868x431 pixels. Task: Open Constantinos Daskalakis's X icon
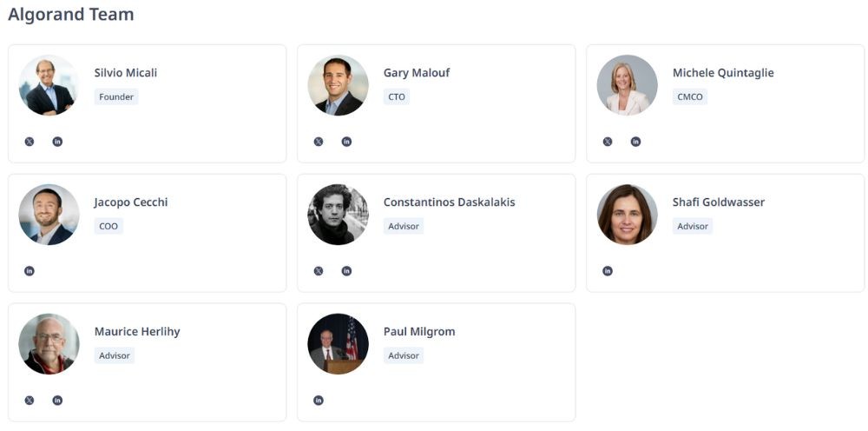[x=319, y=271]
